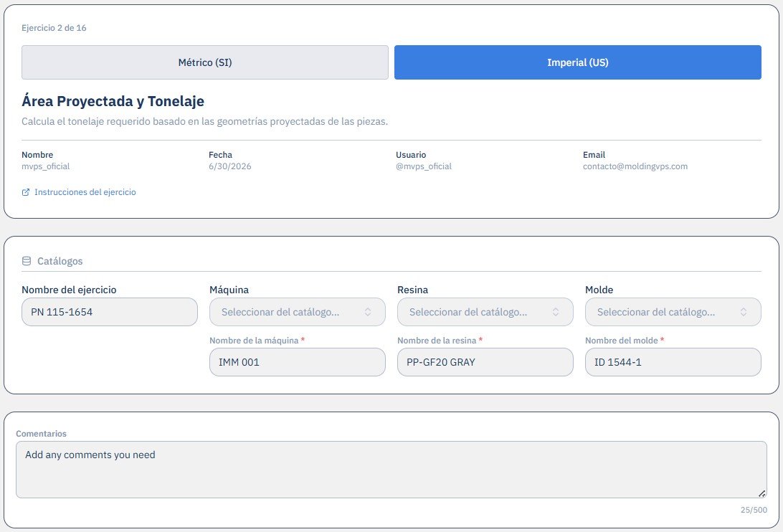This screenshot has height=532, width=783.
Task: Click the date 6/30/2026
Action: tap(229, 166)
